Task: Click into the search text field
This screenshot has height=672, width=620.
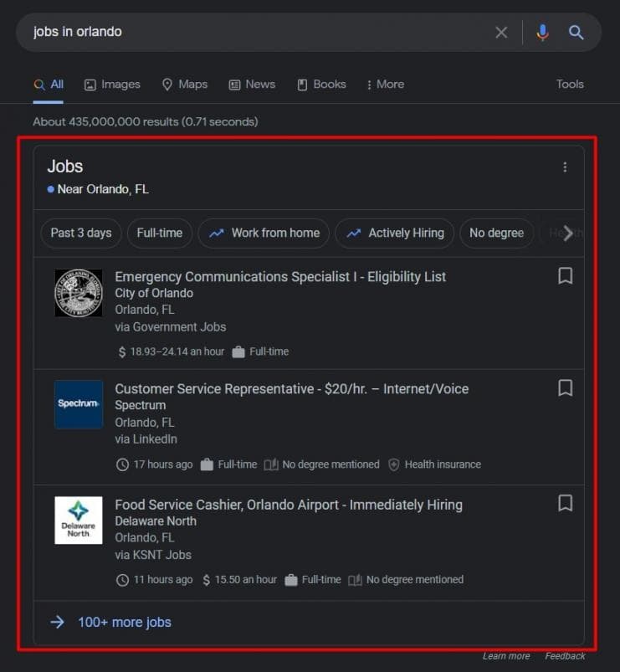Action: click(251, 33)
